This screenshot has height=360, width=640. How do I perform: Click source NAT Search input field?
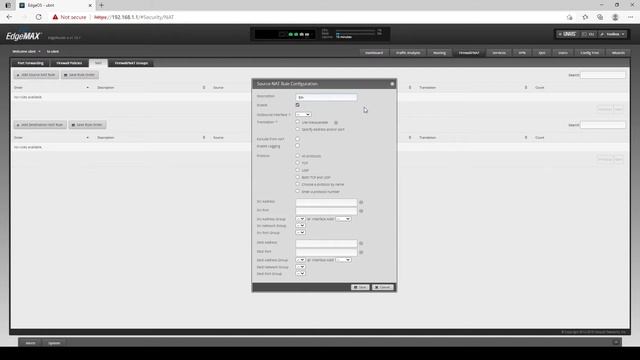click(603, 75)
